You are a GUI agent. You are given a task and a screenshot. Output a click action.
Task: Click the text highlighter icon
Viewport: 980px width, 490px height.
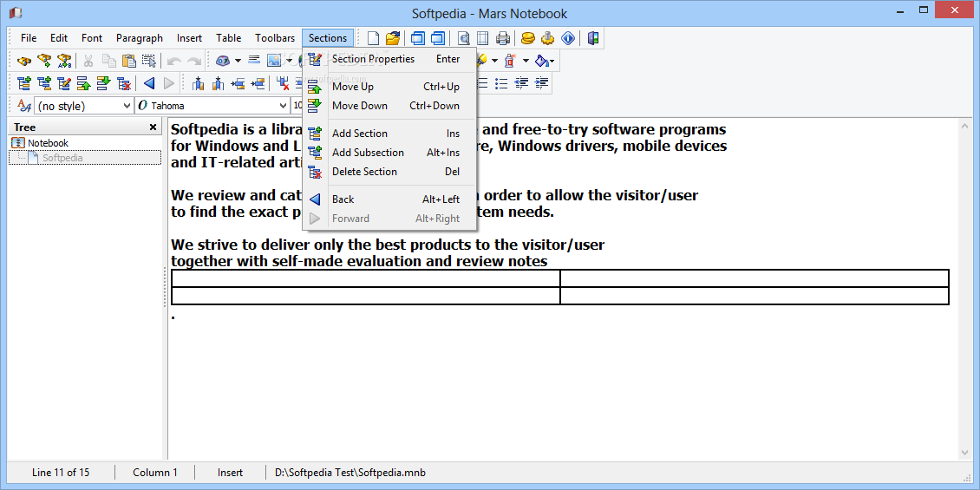click(482, 61)
